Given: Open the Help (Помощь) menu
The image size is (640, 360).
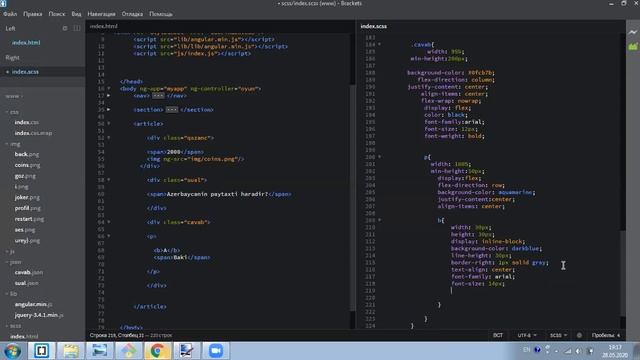Looking at the screenshot, I should (161, 14).
